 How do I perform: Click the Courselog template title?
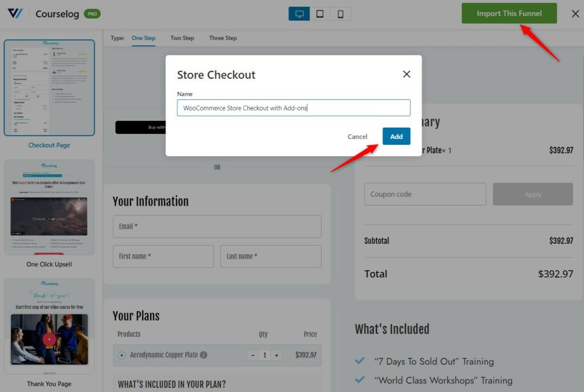57,14
